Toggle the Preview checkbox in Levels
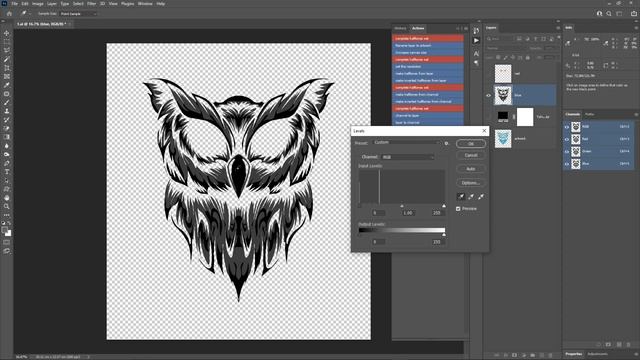This screenshot has width=640, height=360. [x=458, y=209]
